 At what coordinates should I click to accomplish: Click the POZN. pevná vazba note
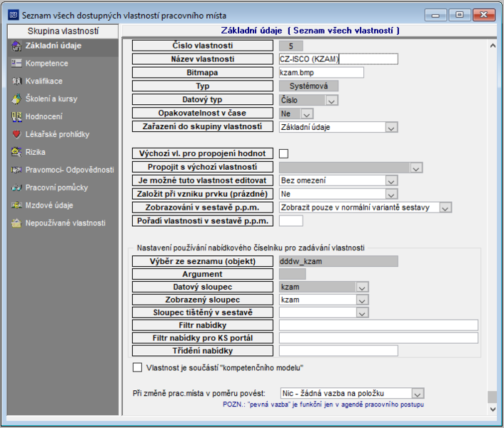tap(323, 404)
